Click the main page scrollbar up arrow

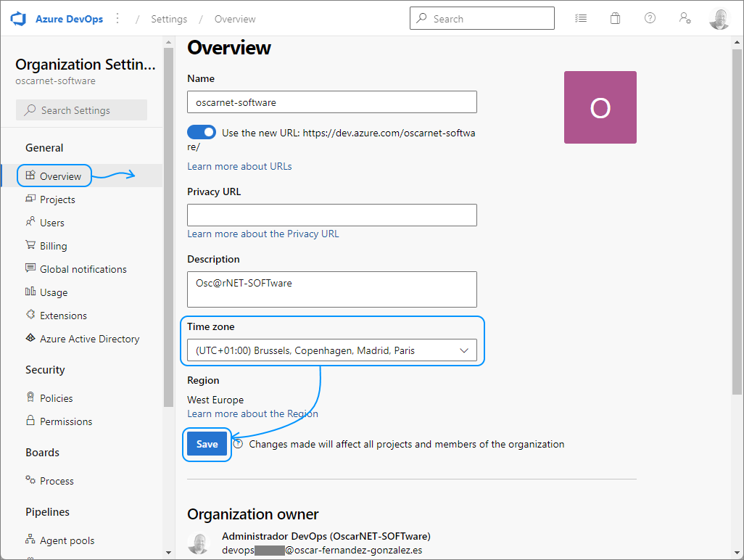737,42
